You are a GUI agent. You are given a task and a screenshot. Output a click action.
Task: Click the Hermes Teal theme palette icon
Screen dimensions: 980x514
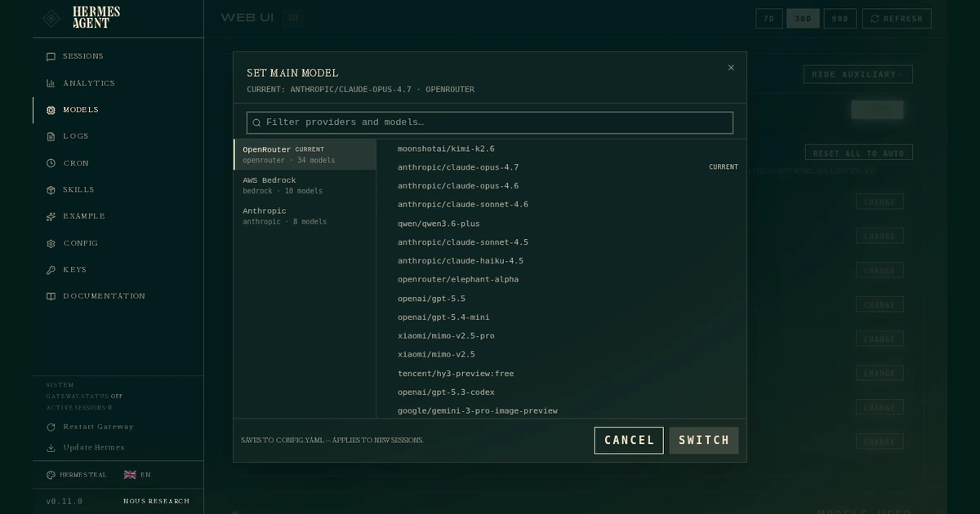point(51,475)
